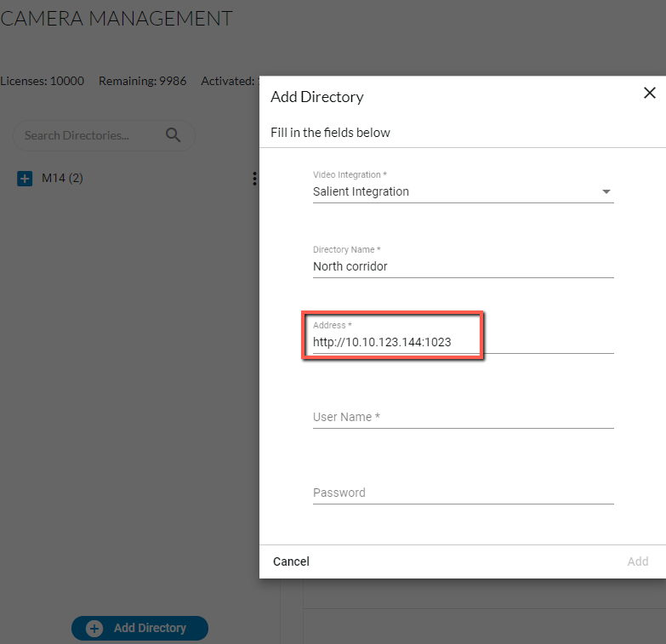Click the Licenses: 10000 counter text
Screen dimensions: 666x644
point(42,81)
